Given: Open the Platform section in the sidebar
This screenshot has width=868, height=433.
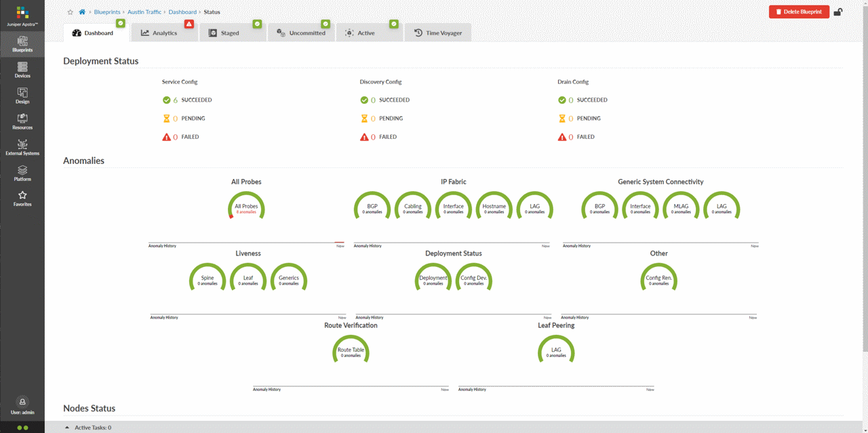Looking at the screenshot, I should coord(22,174).
